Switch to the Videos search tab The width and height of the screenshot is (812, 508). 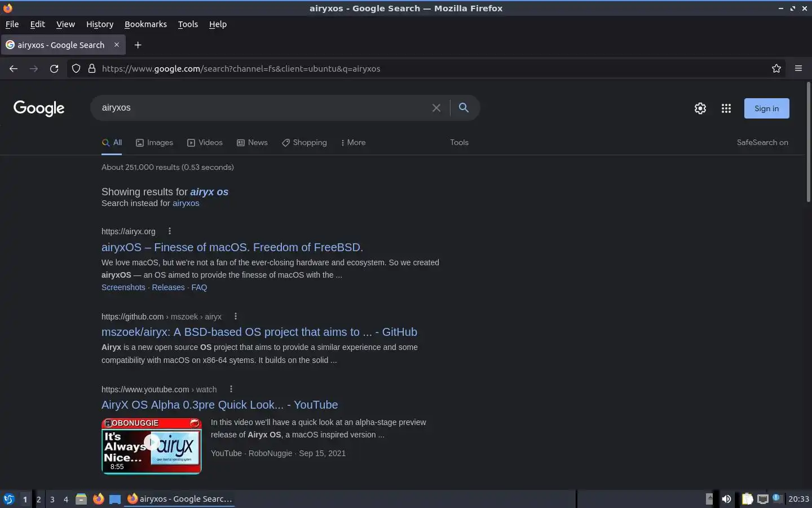pyautogui.click(x=205, y=142)
